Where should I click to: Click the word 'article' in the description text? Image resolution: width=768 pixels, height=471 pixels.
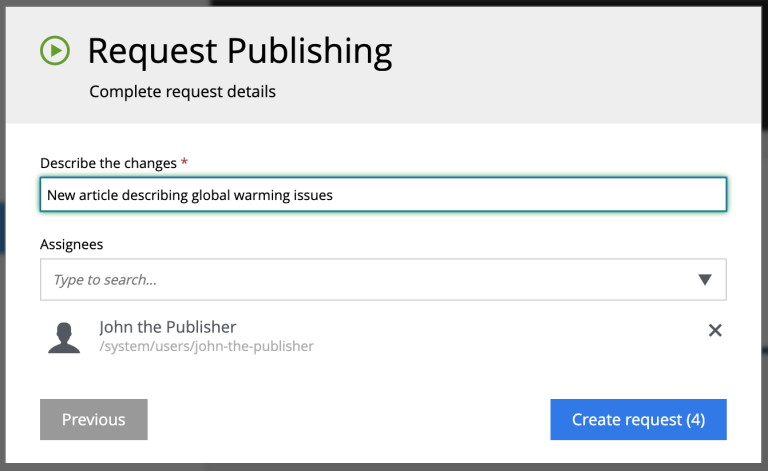coord(98,195)
